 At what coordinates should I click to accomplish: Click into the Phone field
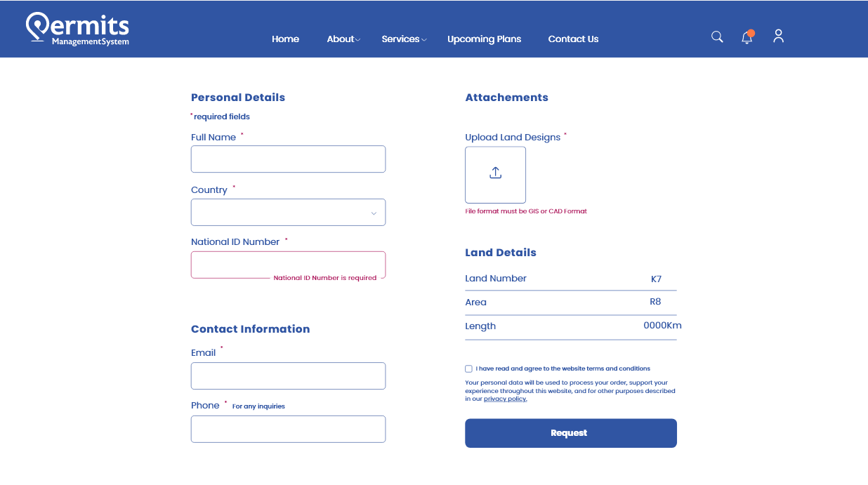point(288,430)
